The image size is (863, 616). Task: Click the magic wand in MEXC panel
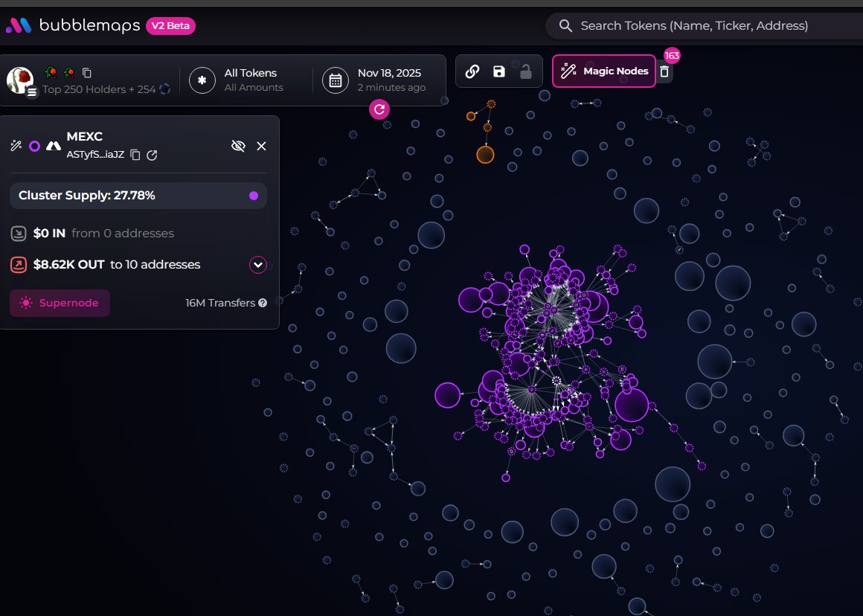16,146
